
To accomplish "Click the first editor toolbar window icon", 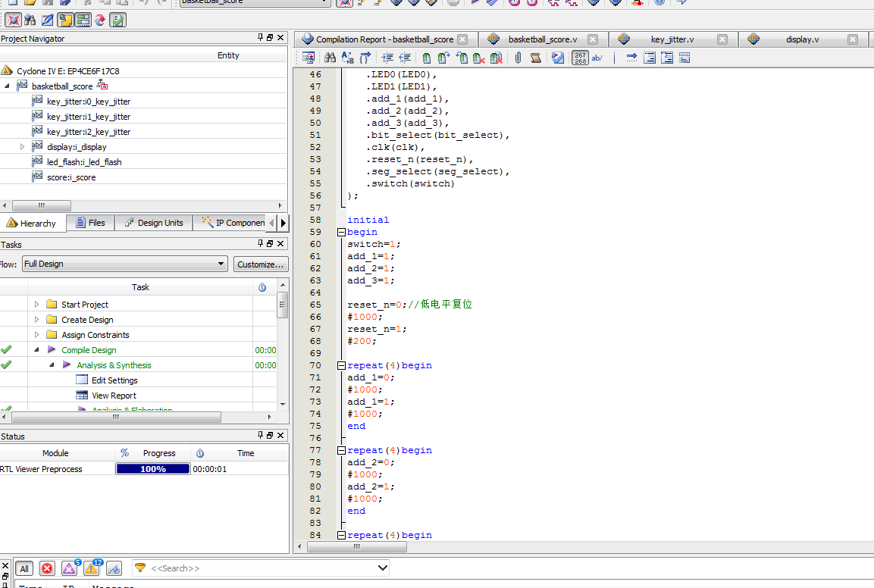I will (x=308, y=58).
